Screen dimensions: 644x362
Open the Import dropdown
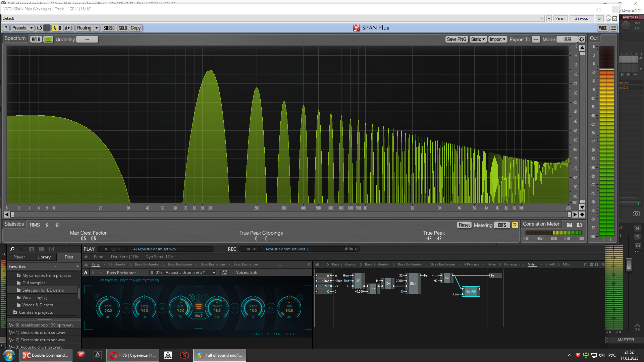[498, 39]
